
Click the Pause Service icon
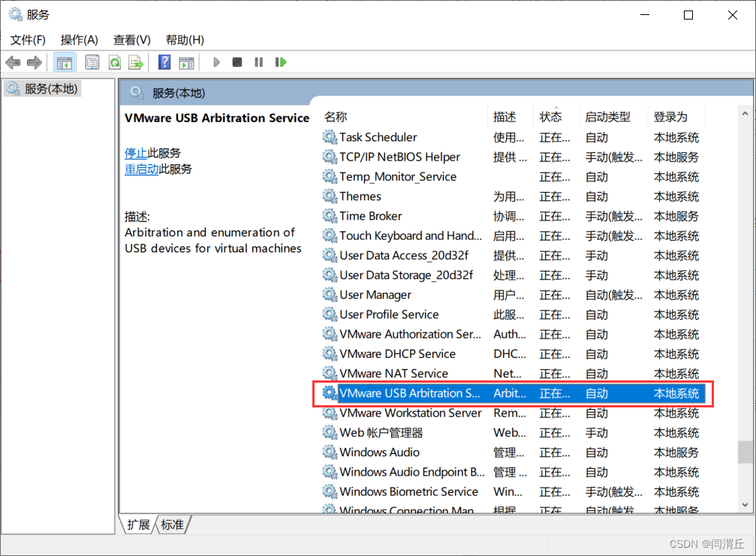pos(259,62)
